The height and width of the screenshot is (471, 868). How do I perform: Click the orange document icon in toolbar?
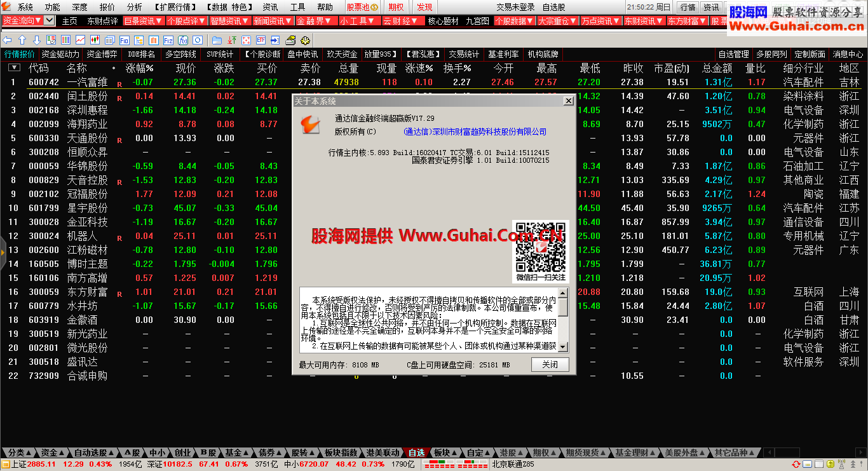point(153,39)
